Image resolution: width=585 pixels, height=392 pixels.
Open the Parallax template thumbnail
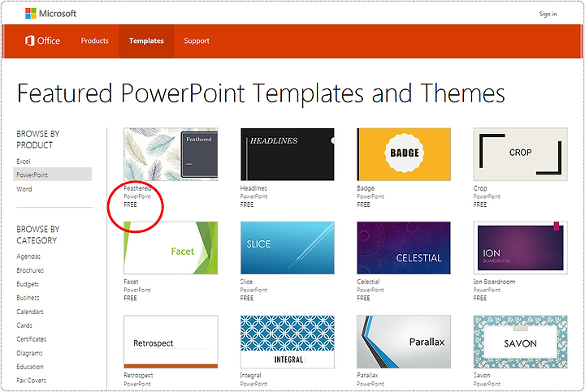coord(404,342)
